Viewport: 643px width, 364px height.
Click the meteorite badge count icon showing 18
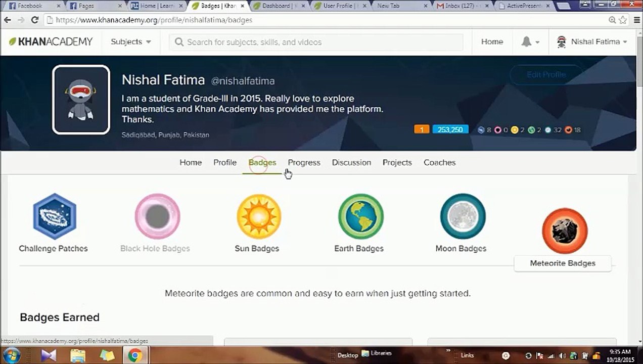pos(568,130)
